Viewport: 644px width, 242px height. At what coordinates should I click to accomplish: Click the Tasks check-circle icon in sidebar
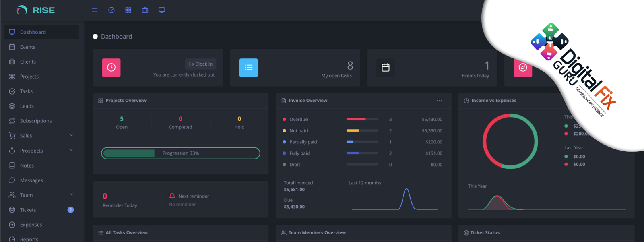point(12,91)
